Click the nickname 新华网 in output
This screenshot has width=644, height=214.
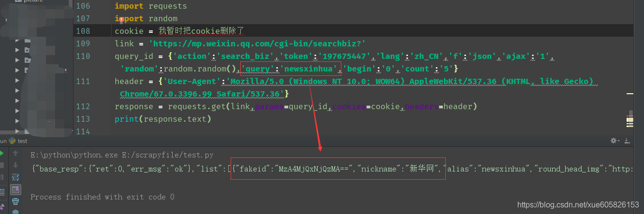tap(424, 169)
